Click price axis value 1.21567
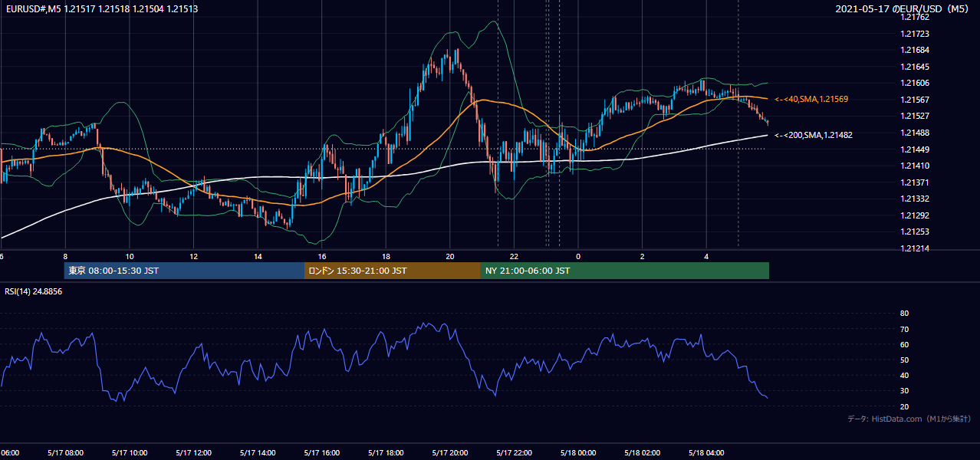 tap(913, 100)
